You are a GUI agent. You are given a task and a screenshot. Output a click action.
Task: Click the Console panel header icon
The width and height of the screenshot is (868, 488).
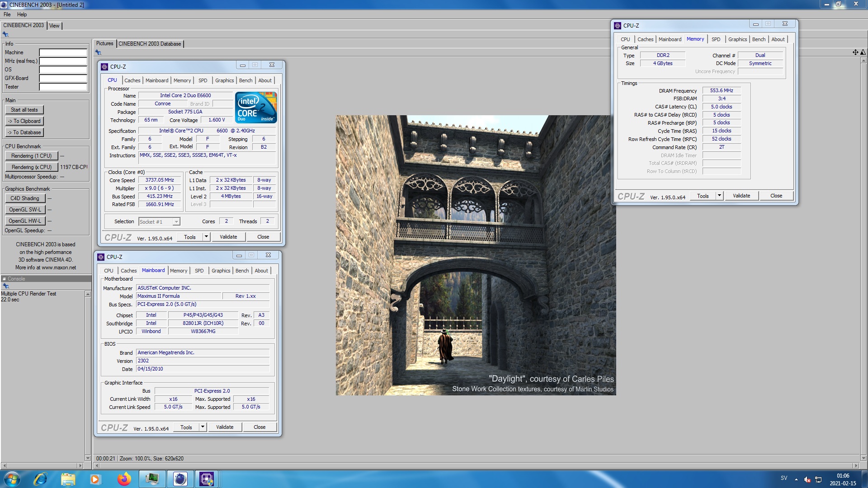coord(4,279)
